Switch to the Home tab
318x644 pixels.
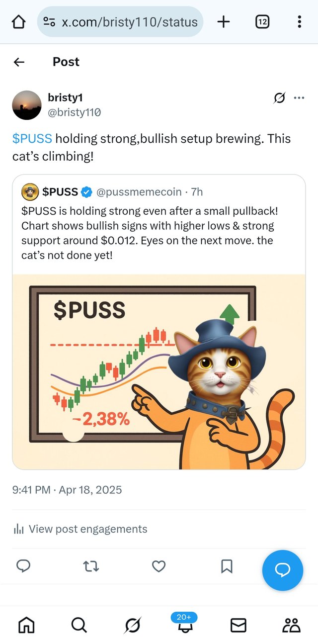click(x=26, y=625)
